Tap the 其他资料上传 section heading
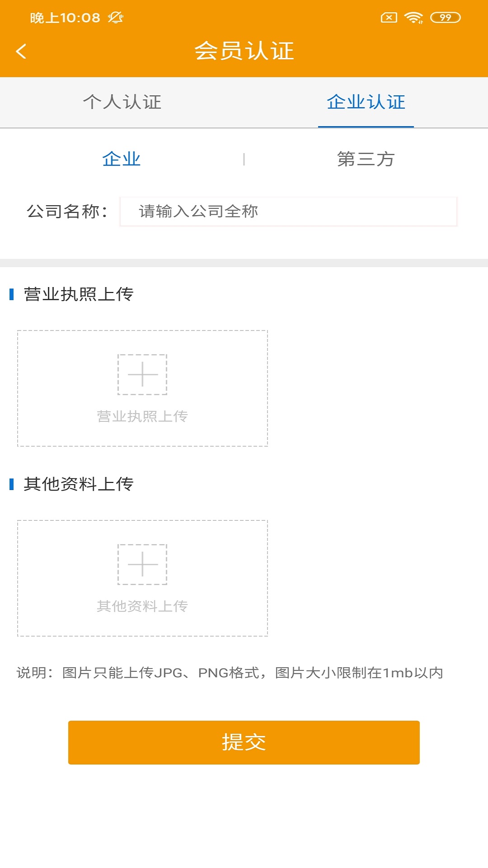 (x=79, y=484)
